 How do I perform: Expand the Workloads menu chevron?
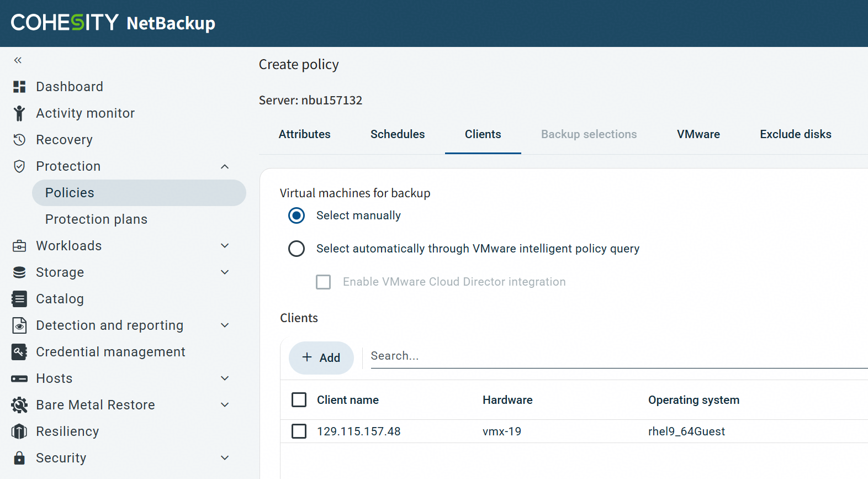(x=225, y=246)
